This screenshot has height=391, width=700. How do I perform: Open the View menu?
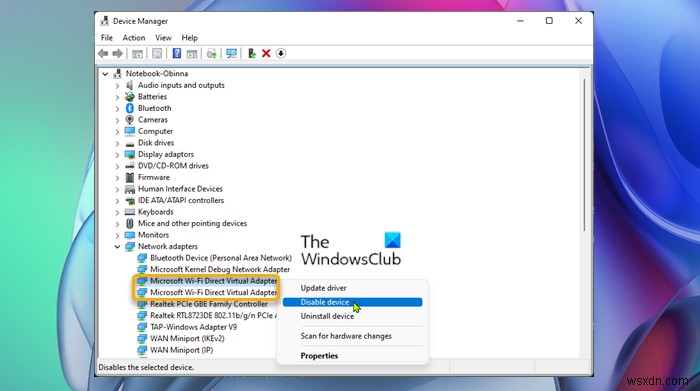(163, 38)
